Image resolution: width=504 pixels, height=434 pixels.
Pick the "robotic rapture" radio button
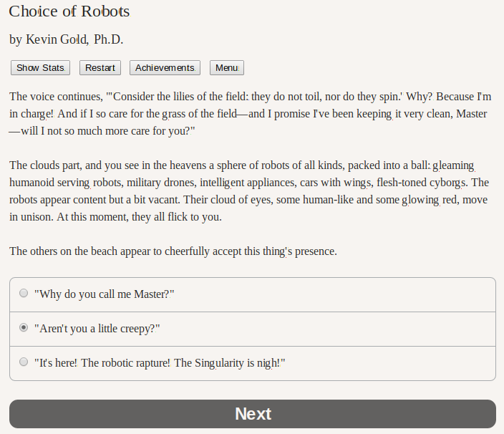pyautogui.click(x=24, y=362)
